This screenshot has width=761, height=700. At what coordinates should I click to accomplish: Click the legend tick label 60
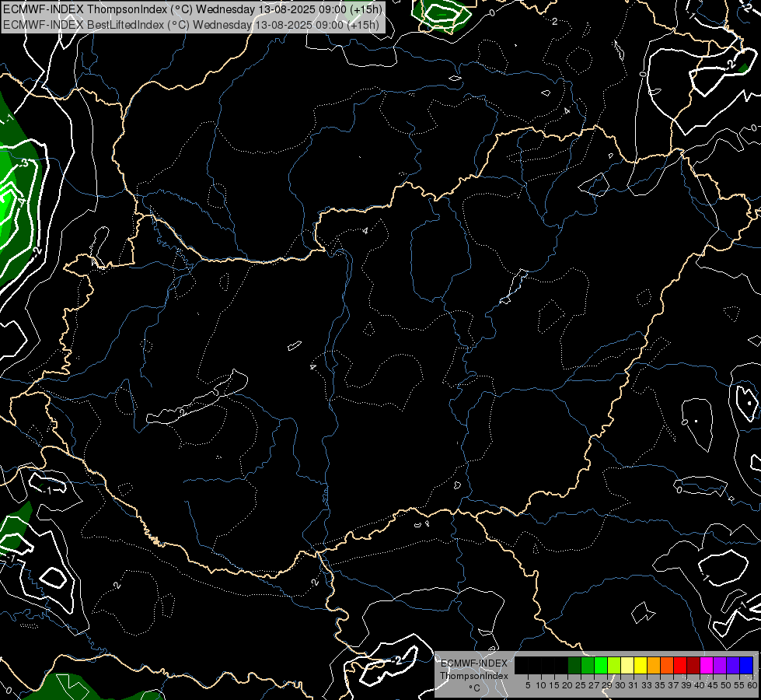(x=752, y=685)
